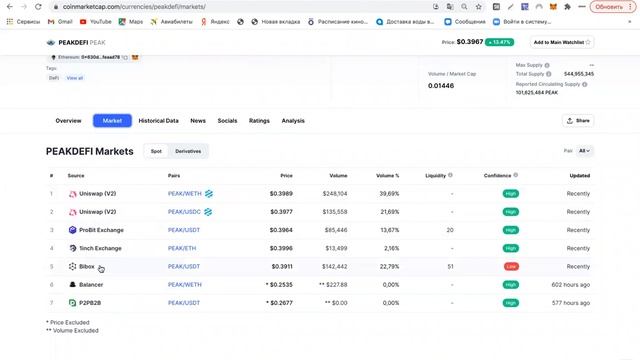Open the translate page icon
The width and height of the screenshot is (640, 360).
coord(450,7)
